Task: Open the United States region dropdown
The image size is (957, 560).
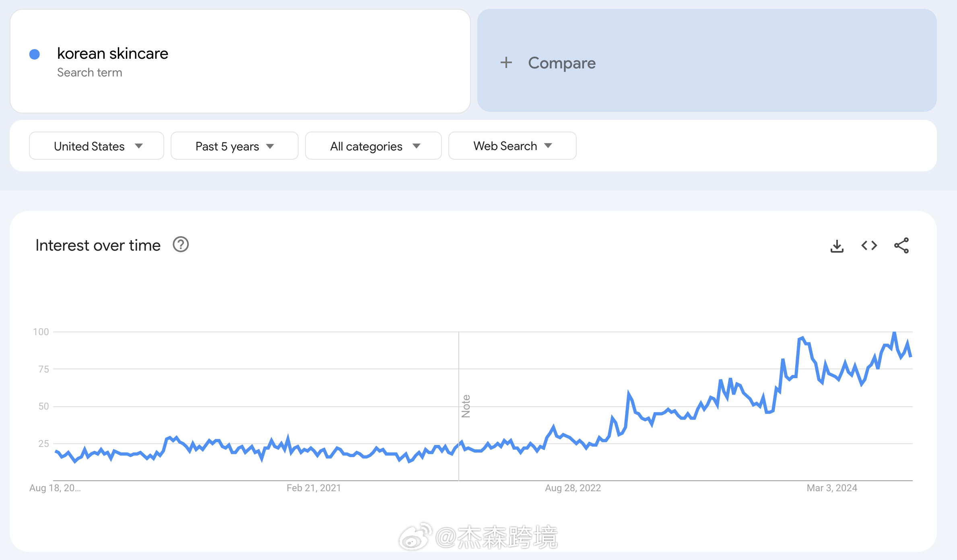Action: pos(96,146)
